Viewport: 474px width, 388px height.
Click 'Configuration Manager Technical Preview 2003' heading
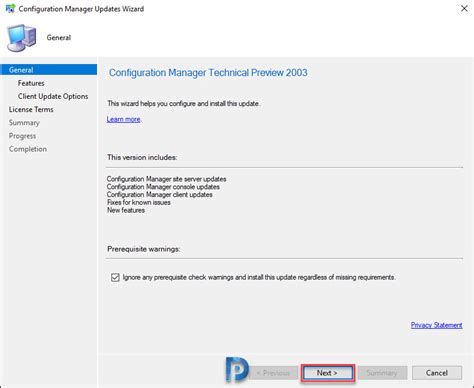coord(208,73)
